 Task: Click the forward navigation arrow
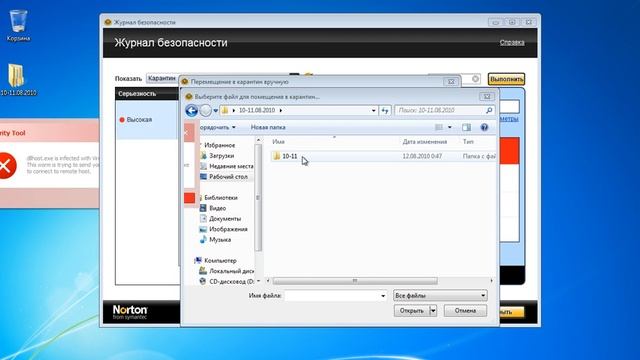tap(206, 110)
